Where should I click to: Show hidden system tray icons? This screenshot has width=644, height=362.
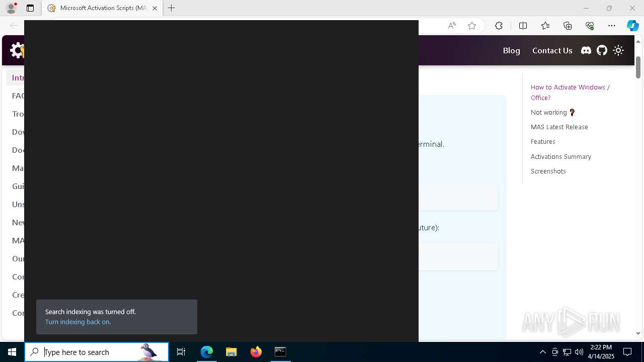tap(542, 352)
